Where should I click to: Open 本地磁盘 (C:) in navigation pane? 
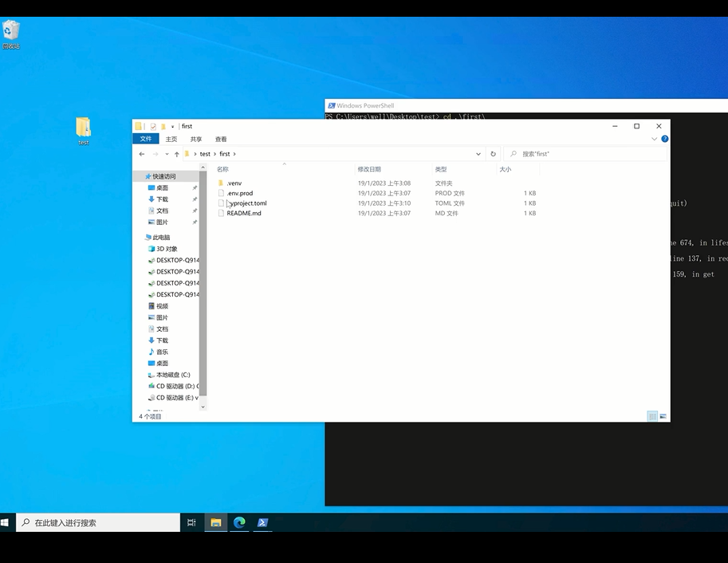coord(169,375)
